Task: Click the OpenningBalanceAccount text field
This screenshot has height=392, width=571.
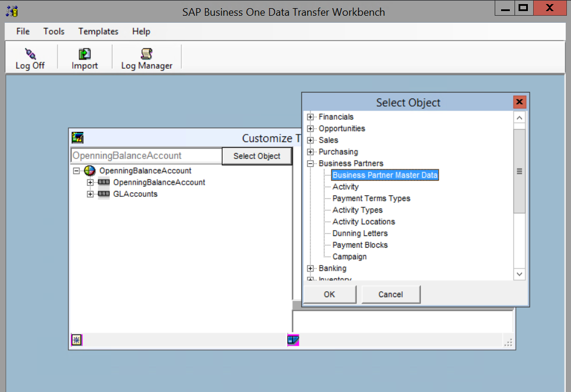Action: click(x=146, y=156)
